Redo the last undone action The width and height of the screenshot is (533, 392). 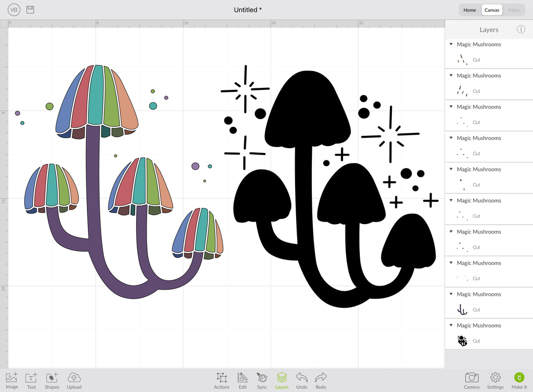click(321, 378)
